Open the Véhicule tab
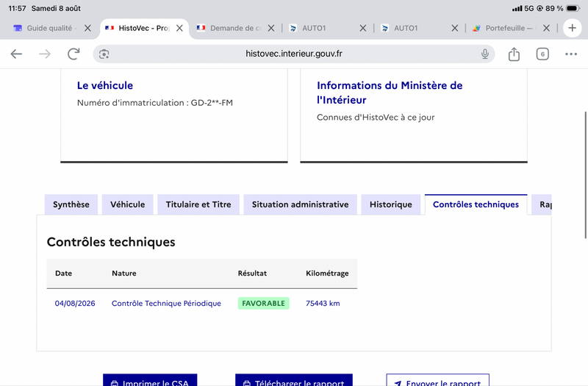The width and height of the screenshot is (588, 386). (127, 204)
